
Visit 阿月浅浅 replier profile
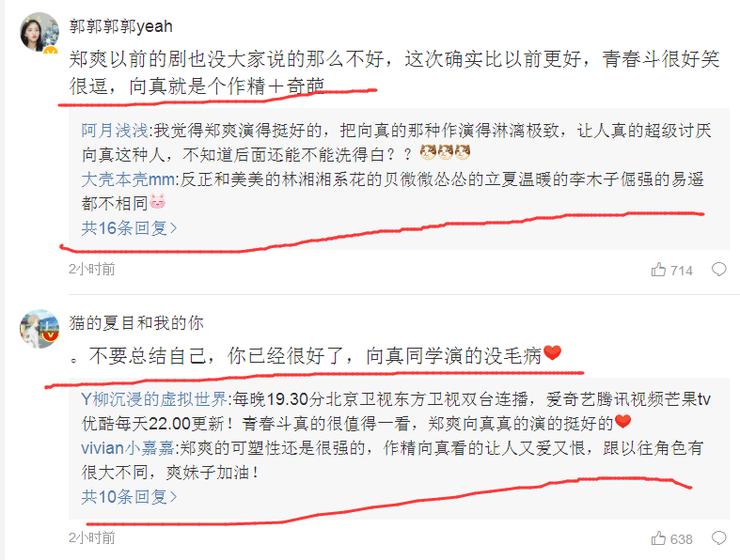(x=115, y=131)
